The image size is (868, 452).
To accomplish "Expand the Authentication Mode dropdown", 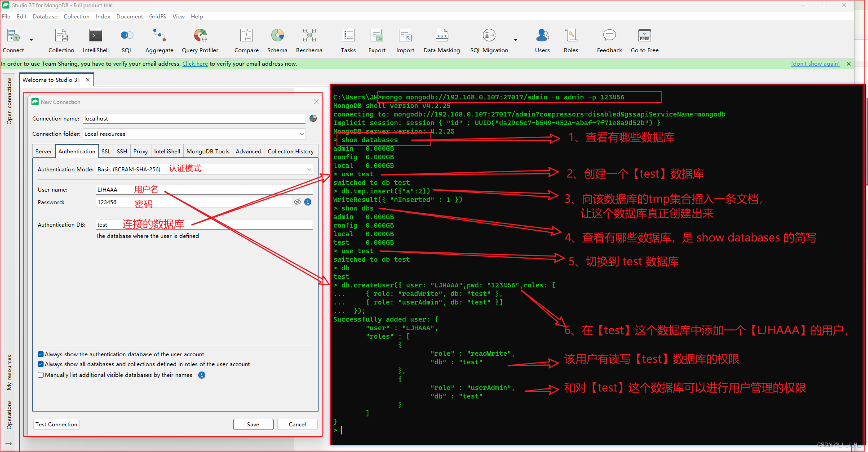I will 309,170.
